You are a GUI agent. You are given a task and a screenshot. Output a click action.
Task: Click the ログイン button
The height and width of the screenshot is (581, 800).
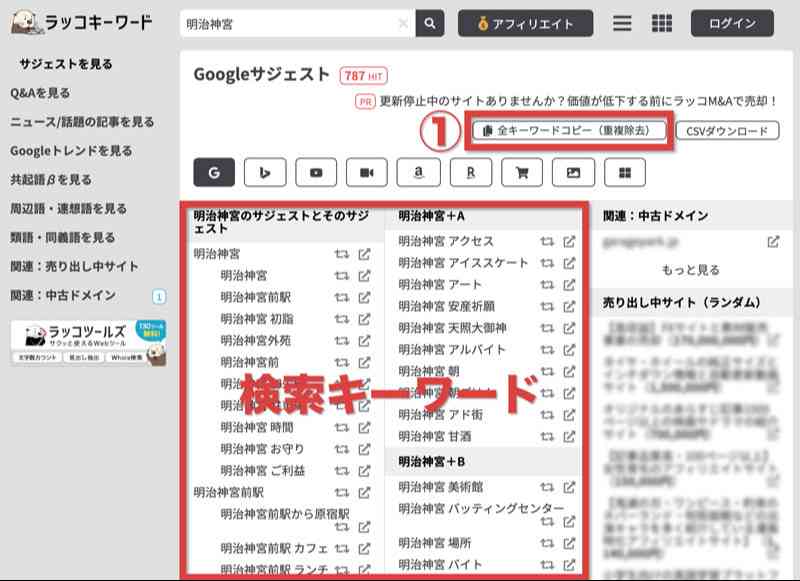pos(732,23)
